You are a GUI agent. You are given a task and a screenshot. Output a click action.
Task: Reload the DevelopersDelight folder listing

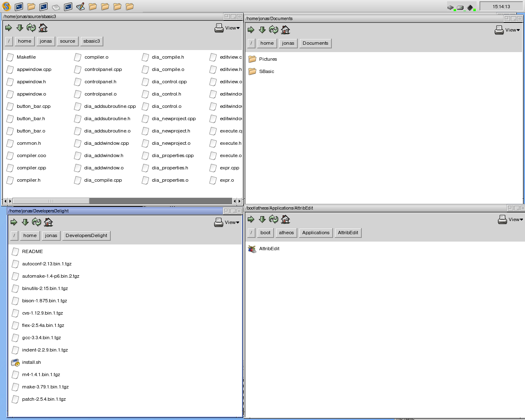[x=37, y=222]
